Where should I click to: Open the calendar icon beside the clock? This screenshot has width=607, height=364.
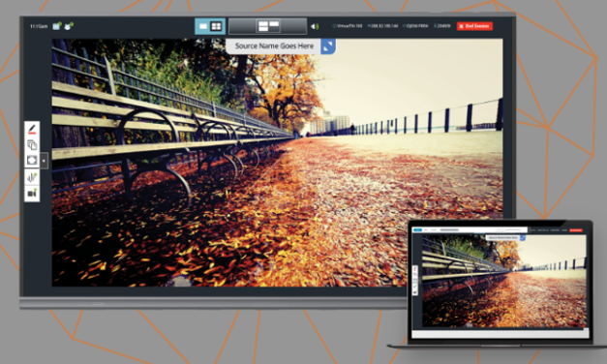(57, 26)
